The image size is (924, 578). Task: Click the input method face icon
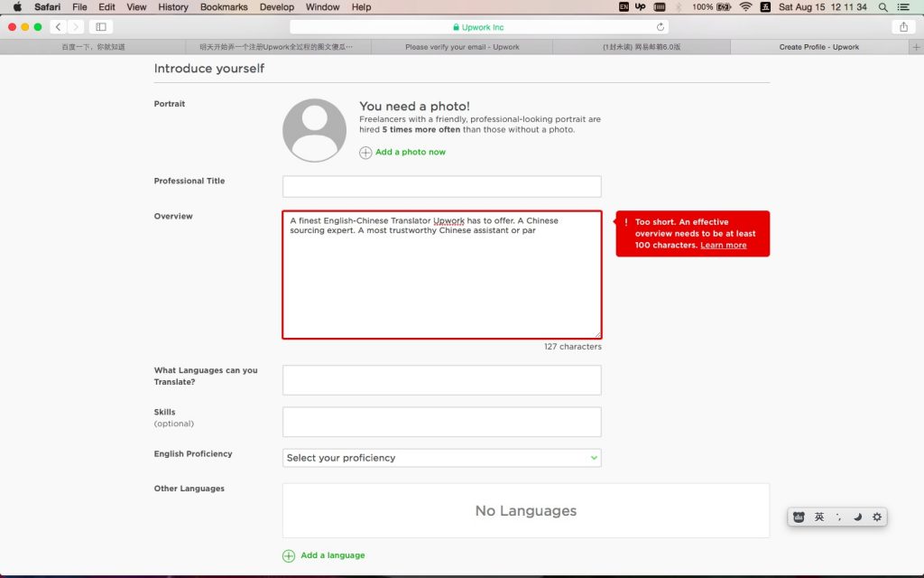(x=799, y=517)
